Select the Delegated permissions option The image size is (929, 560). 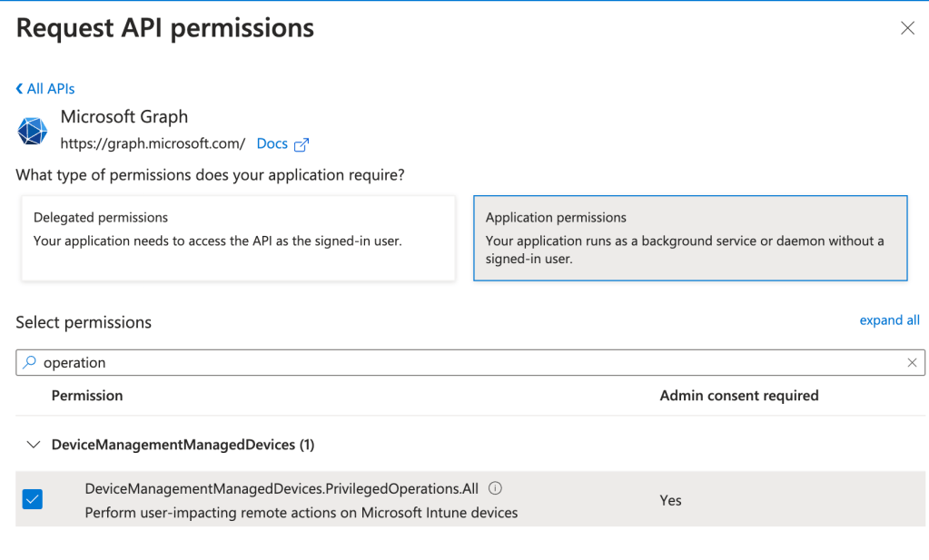point(238,238)
